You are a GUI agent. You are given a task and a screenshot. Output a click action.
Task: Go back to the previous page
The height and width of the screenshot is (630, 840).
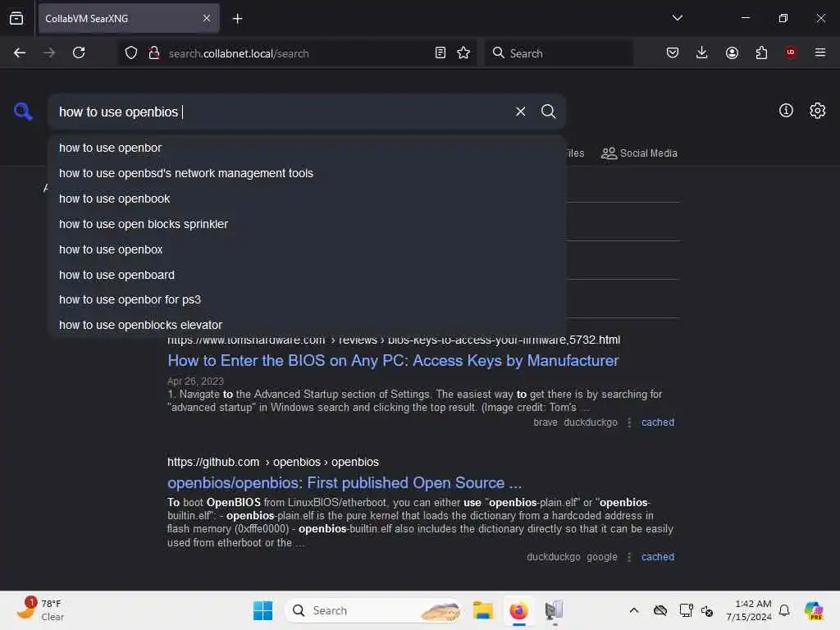pos(20,52)
